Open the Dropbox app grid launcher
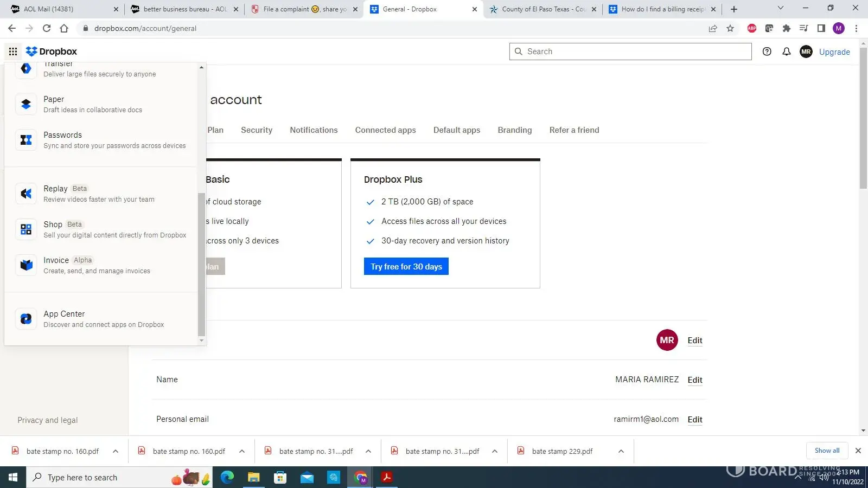Screen dimensions: 868x488 13,52
